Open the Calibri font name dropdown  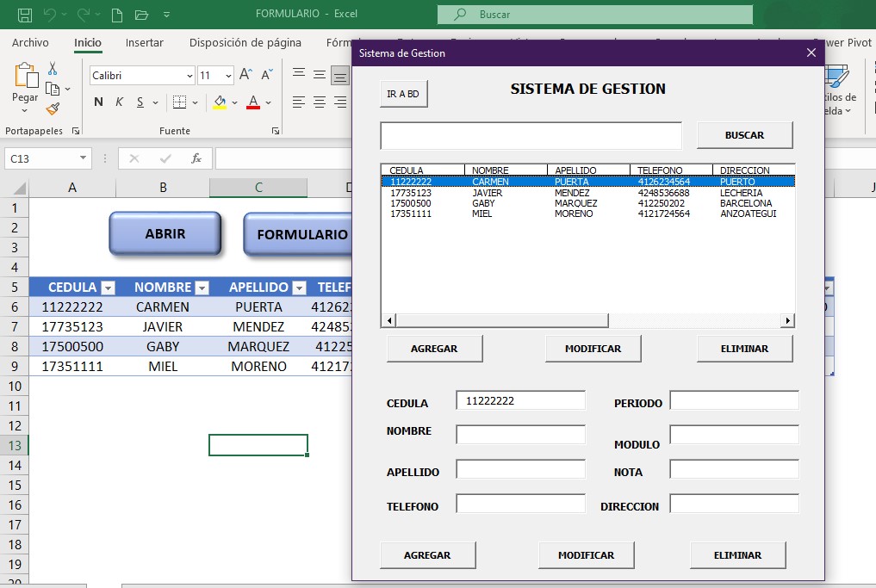click(189, 76)
